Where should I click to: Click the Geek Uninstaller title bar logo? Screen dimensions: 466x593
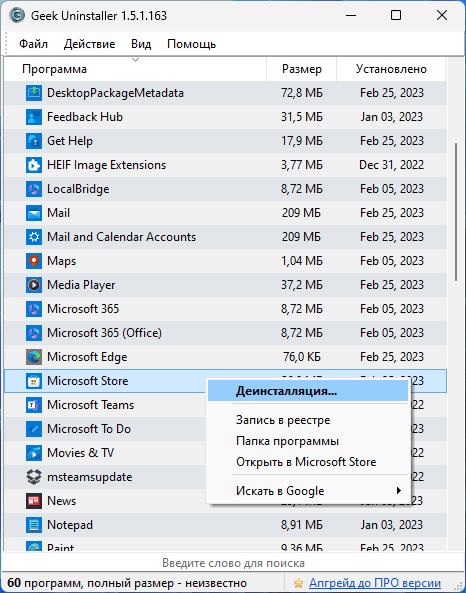coord(17,16)
